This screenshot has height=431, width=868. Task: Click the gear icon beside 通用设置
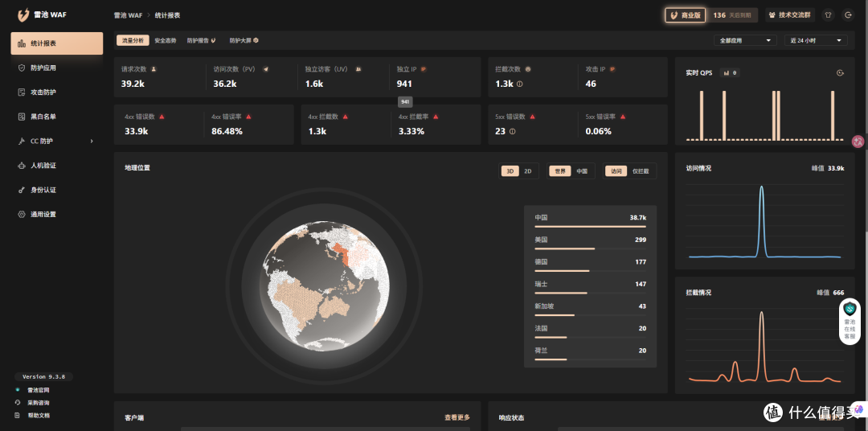click(22, 214)
